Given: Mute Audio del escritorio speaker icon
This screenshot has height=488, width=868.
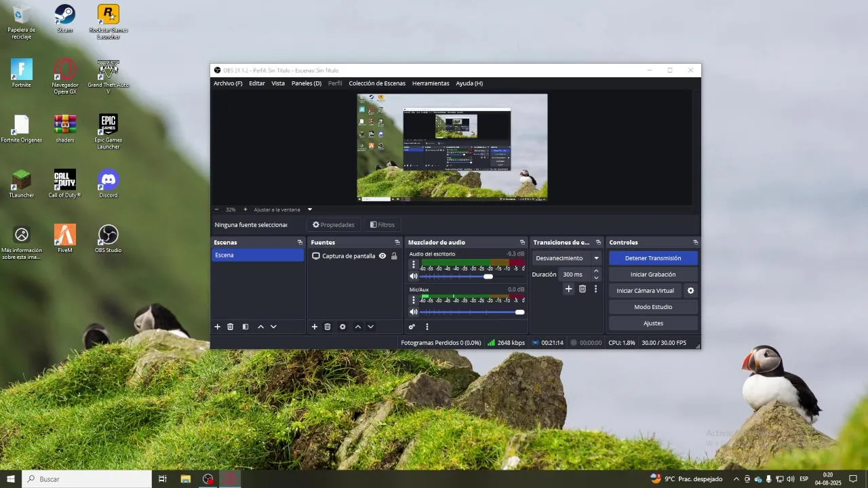Looking at the screenshot, I should [414, 277].
